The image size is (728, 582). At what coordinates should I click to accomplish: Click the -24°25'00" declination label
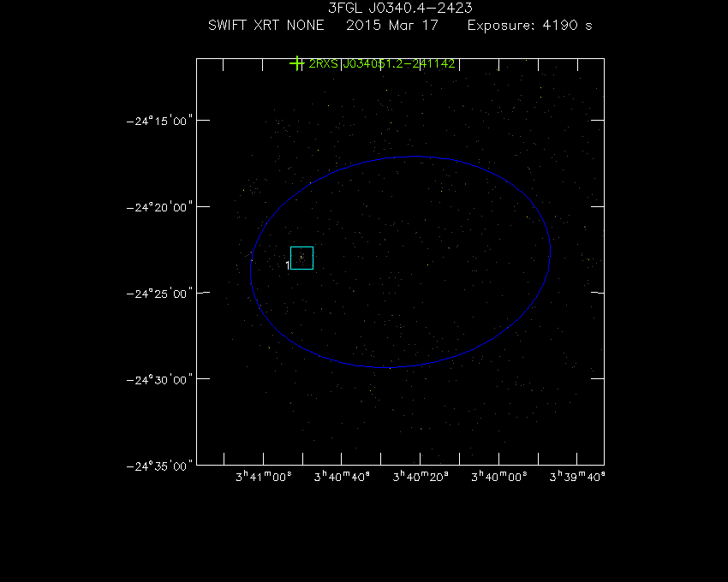(x=159, y=294)
